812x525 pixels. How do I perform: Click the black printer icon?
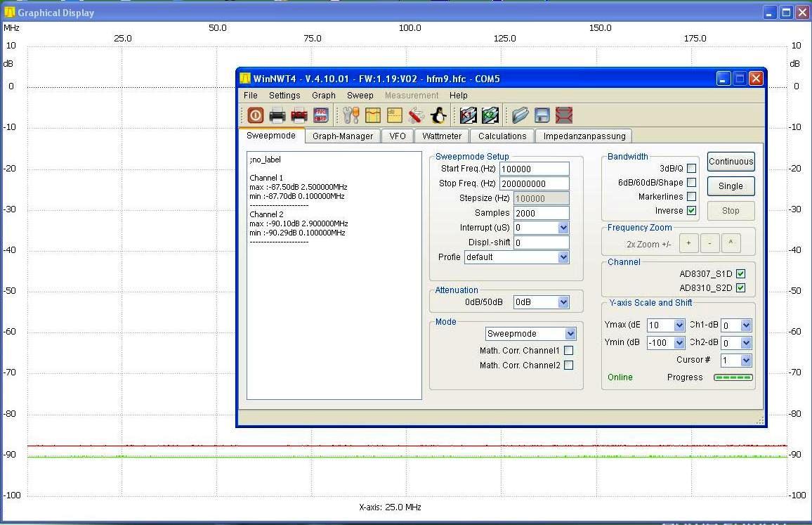pos(277,115)
